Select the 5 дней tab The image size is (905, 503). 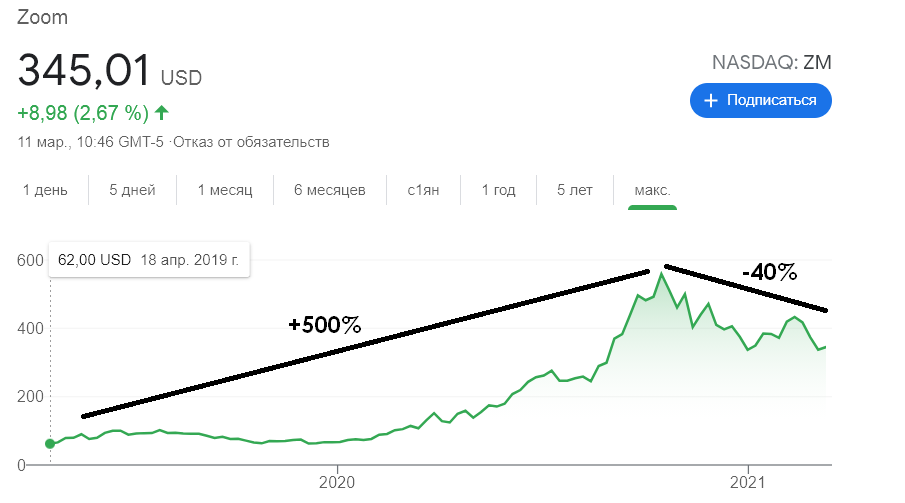[x=132, y=190]
